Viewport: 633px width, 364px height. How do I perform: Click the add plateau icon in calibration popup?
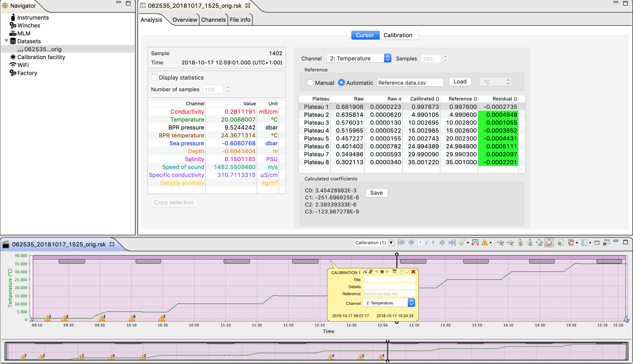[365, 272]
